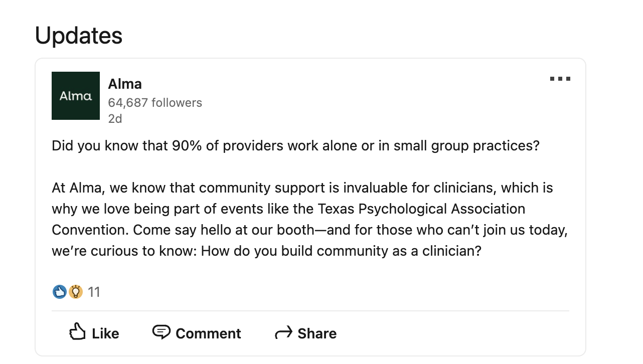Click the Alma company logo thumbnail
This screenshot has width=643, height=364.
pos(76,96)
